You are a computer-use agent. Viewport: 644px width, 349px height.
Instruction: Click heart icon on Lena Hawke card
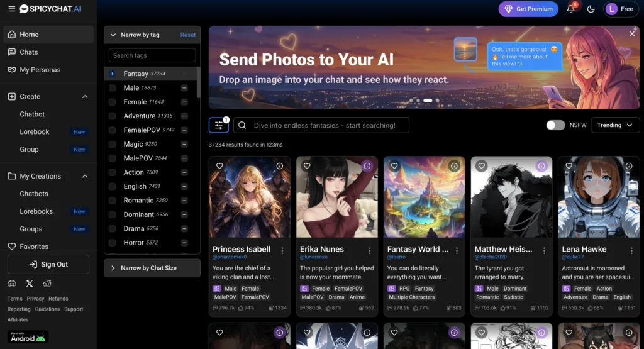(x=569, y=166)
